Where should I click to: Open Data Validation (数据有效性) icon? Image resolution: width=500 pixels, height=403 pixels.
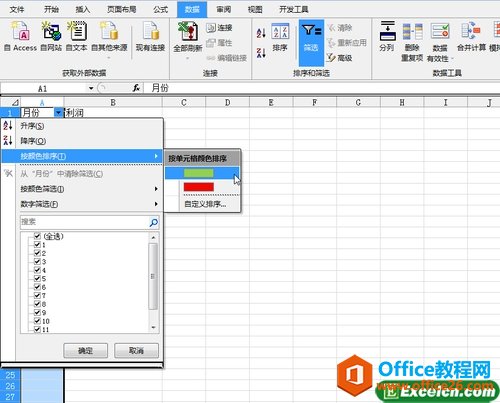point(440,42)
